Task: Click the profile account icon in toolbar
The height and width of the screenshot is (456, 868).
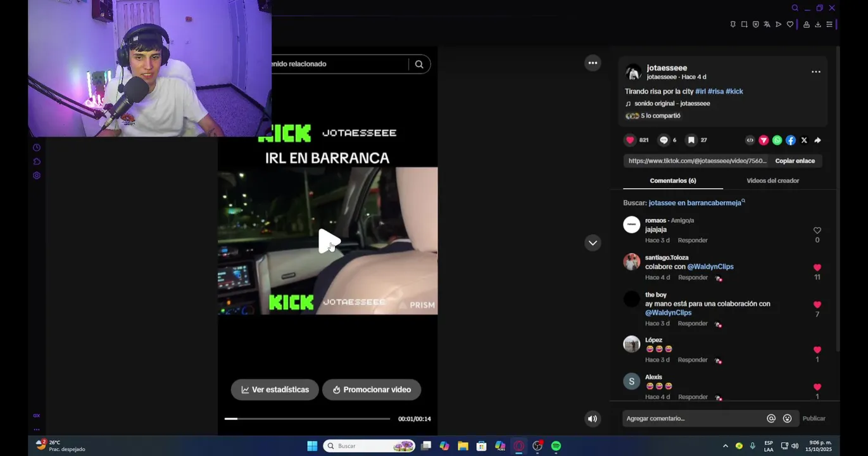Action: [806, 25]
